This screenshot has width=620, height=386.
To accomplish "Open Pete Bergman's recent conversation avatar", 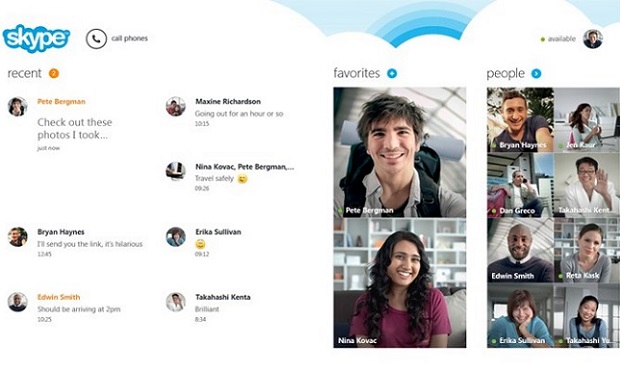I will (x=17, y=107).
